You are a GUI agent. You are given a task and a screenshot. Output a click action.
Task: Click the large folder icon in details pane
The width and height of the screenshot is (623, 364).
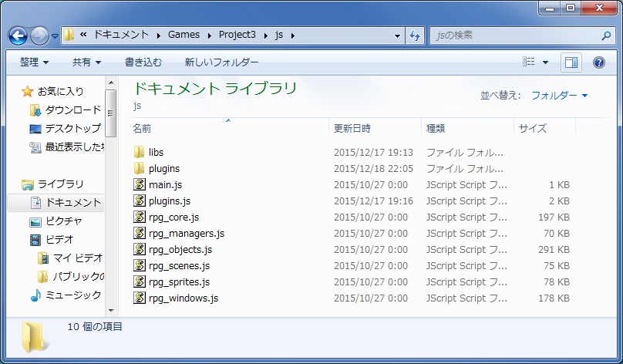35,337
